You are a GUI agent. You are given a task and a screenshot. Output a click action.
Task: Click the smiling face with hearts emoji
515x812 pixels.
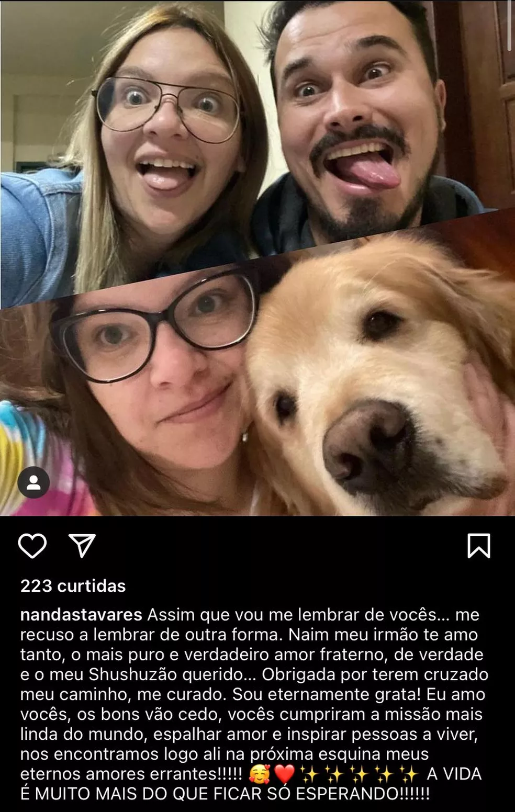[259, 774]
